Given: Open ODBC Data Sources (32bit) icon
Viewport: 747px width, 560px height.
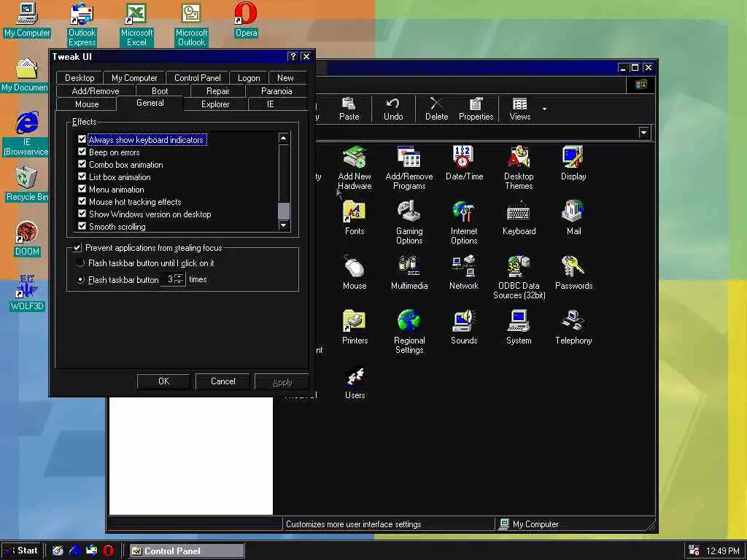Looking at the screenshot, I should [519, 276].
